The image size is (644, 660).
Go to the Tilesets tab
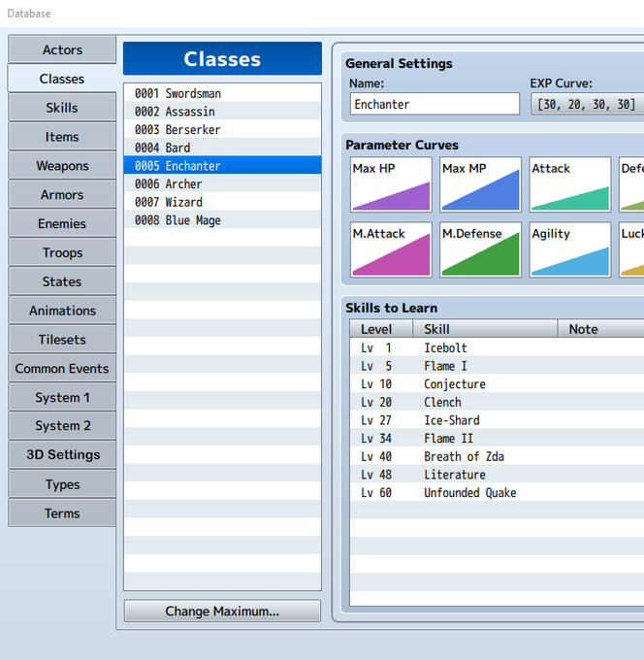[x=62, y=340]
